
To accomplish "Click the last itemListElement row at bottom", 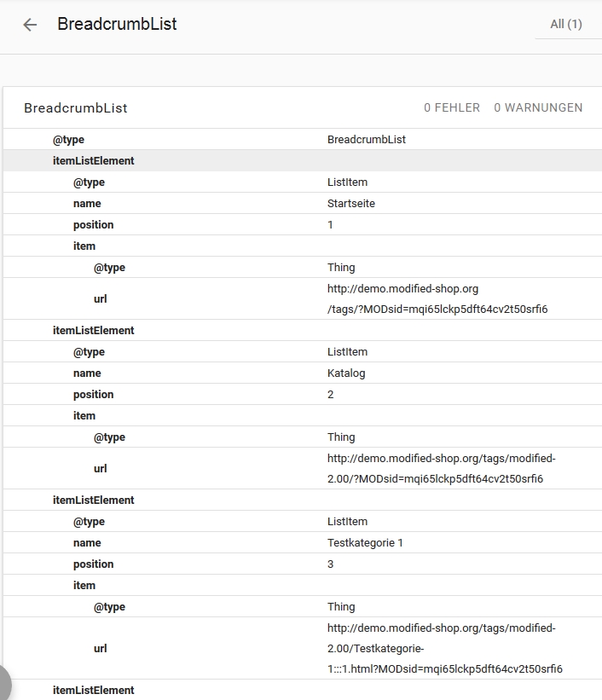I will [94, 690].
